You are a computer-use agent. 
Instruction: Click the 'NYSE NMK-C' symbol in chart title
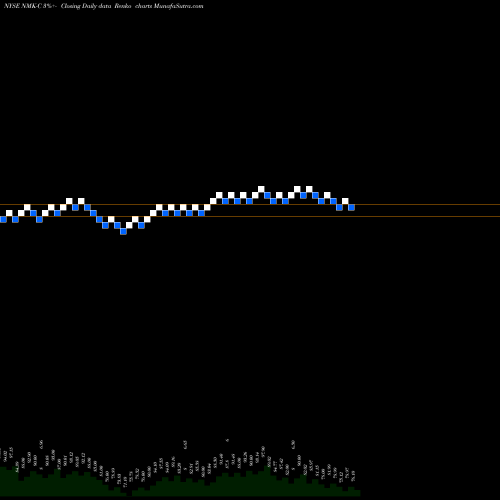coord(23,6)
